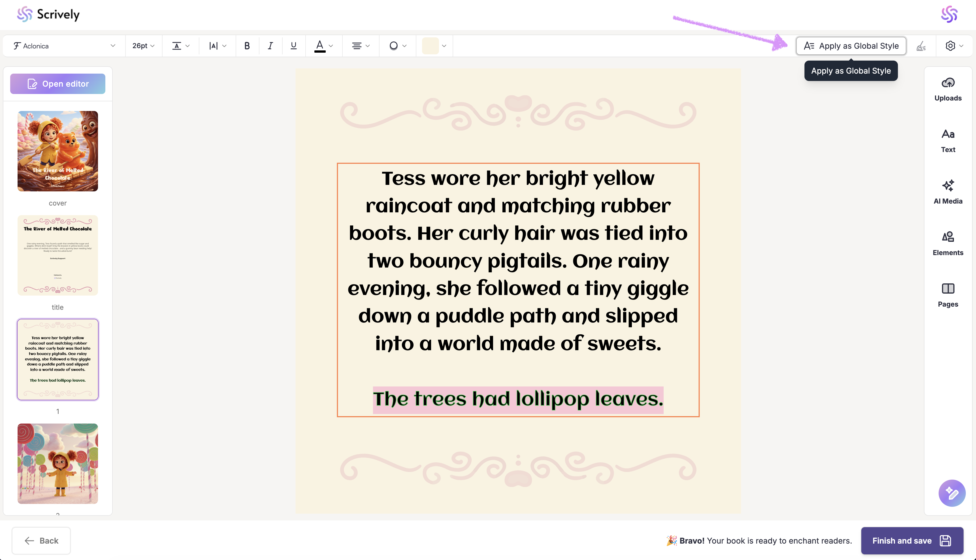Screen dimensions: 976x560
Task: Click the clear formatting broom icon
Action: pos(921,46)
